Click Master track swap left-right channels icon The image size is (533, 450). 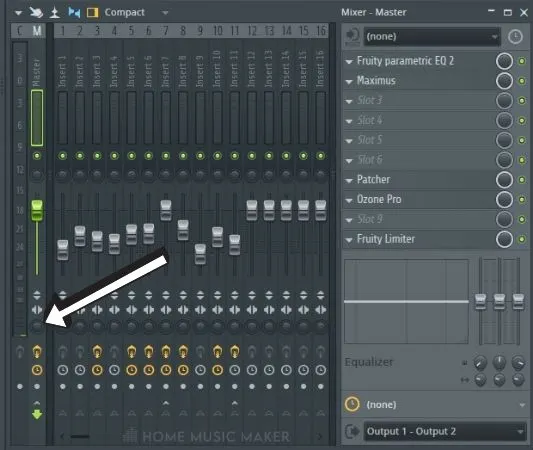[x=37, y=310]
